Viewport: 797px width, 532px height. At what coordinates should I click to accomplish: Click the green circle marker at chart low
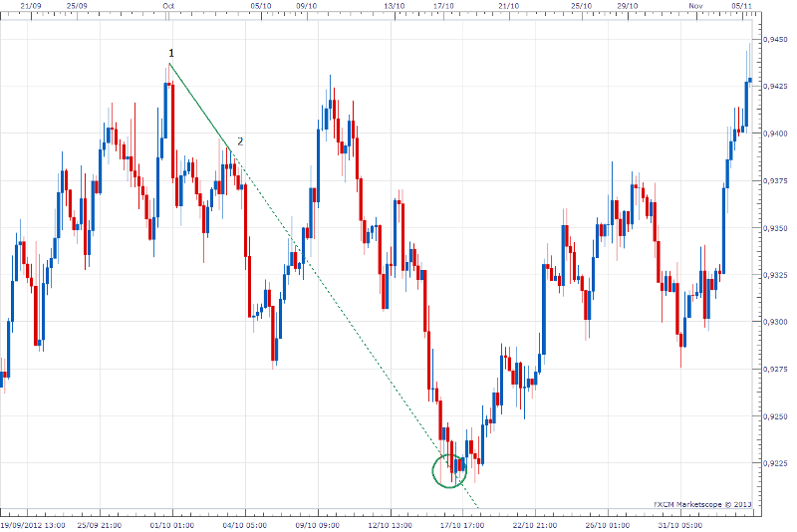pyautogui.click(x=451, y=468)
